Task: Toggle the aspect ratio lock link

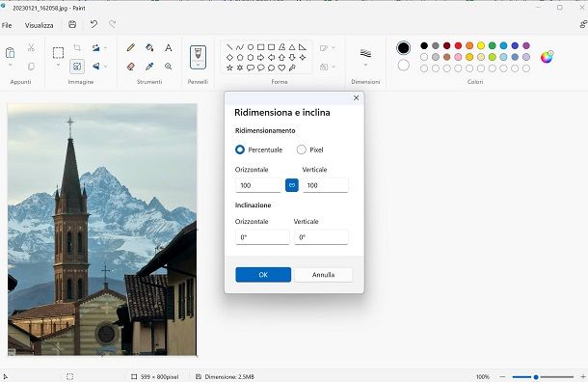Action: (x=292, y=185)
